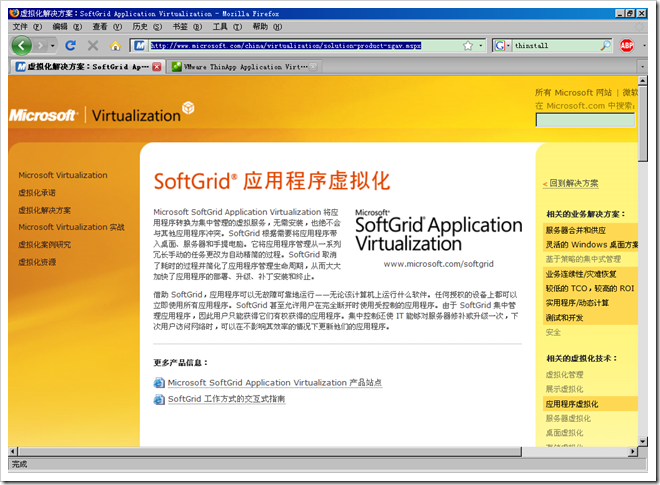This screenshot has width=660, height=485.
Task: Open 实用程序/动态计算 link
Action: [577, 303]
